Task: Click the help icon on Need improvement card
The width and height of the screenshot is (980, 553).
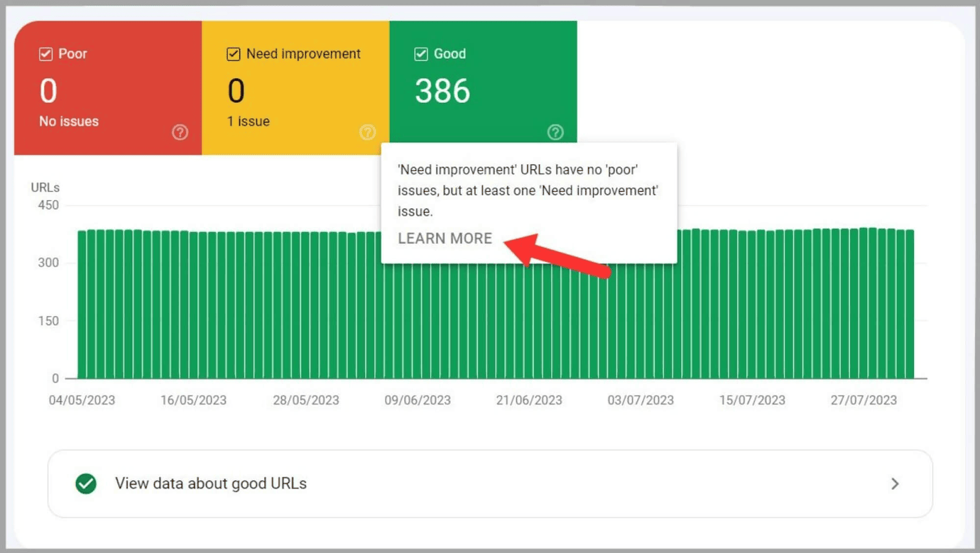Action: click(367, 132)
